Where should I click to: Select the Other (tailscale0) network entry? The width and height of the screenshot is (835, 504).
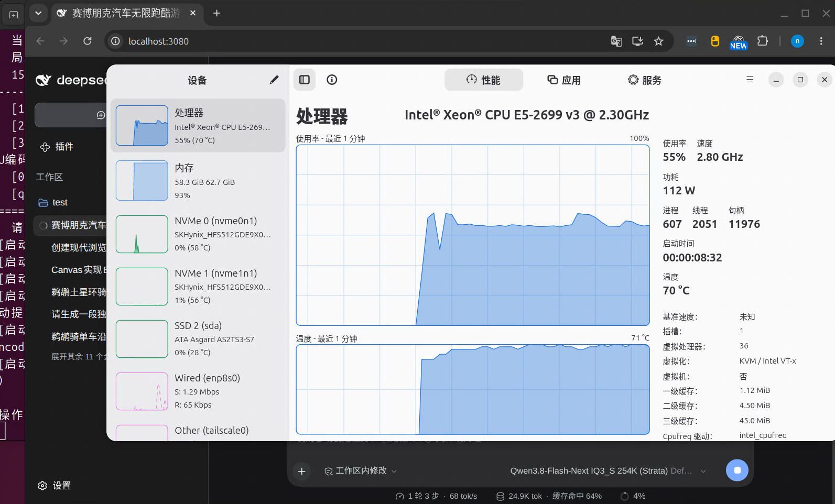(x=198, y=431)
